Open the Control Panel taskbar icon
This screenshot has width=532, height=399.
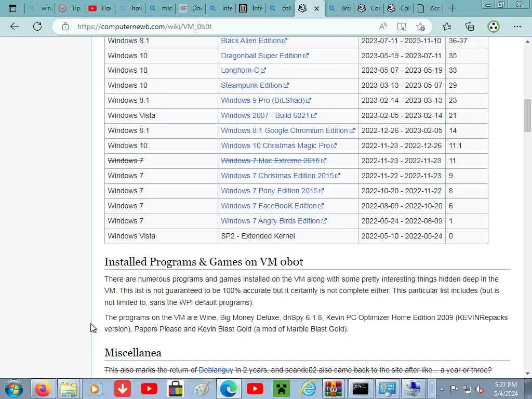click(x=387, y=389)
